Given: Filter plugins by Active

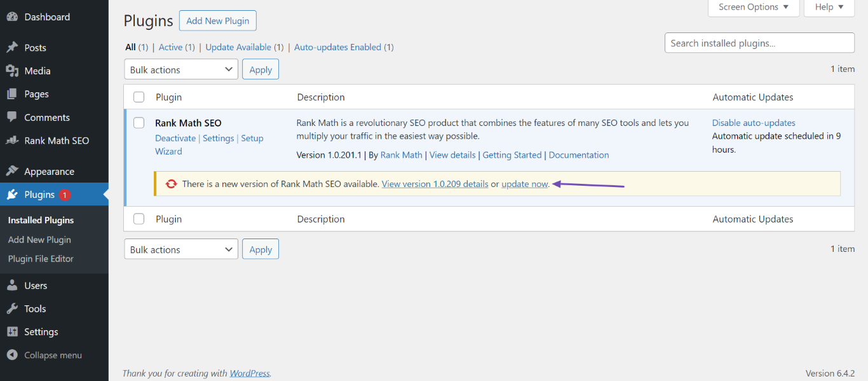Looking at the screenshot, I should pos(170,47).
